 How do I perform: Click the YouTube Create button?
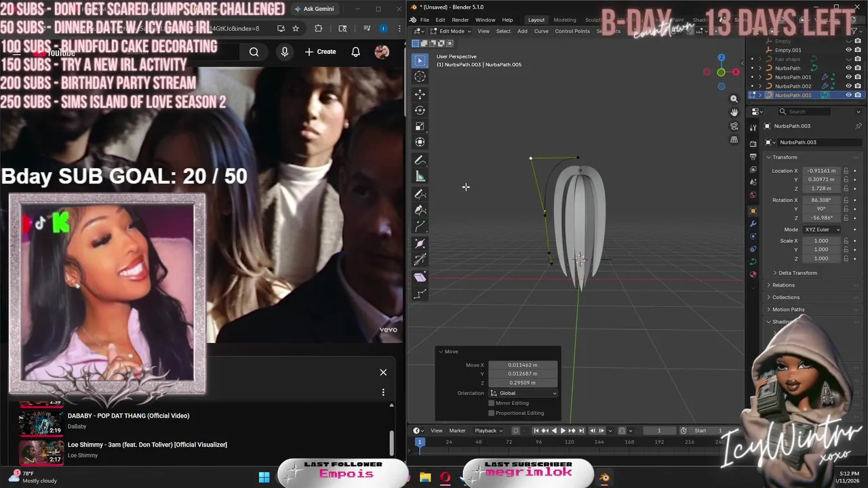tap(320, 52)
